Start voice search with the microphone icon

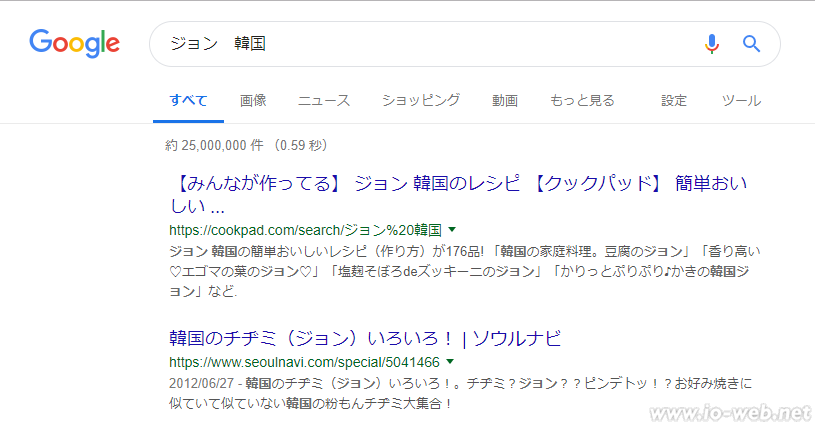click(712, 44)
